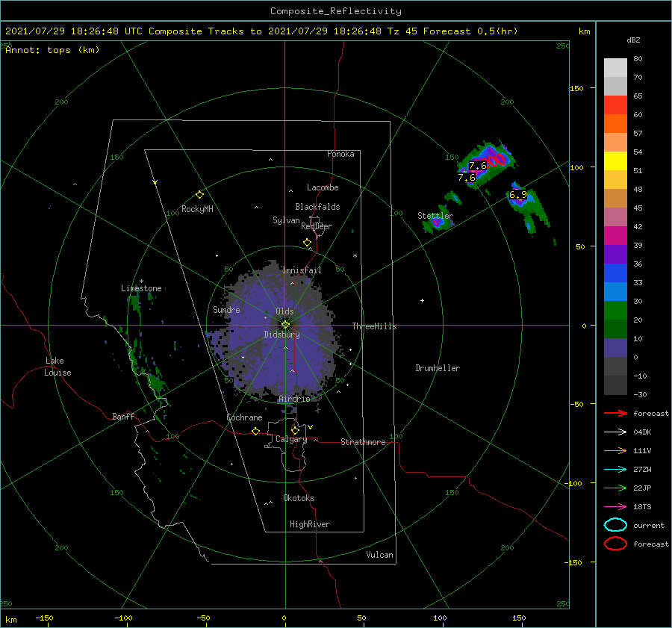The image size is (672, 628).
Task: Click the magenta swatch below 42 dBZ
Action: [615, 236]
